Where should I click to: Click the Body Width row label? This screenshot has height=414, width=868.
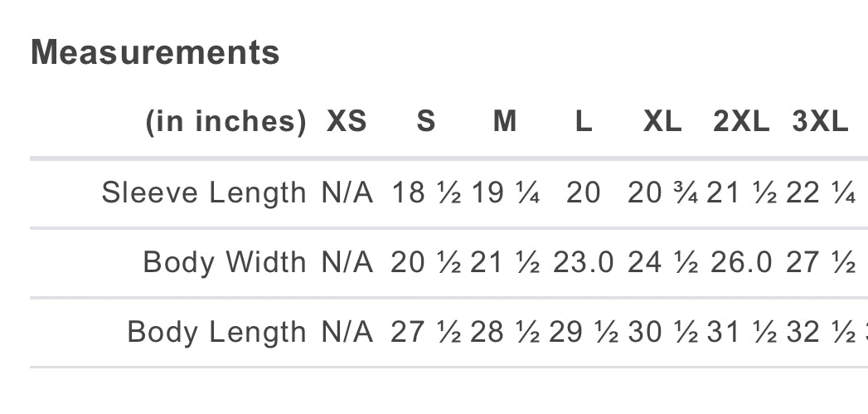pos(225,263)
